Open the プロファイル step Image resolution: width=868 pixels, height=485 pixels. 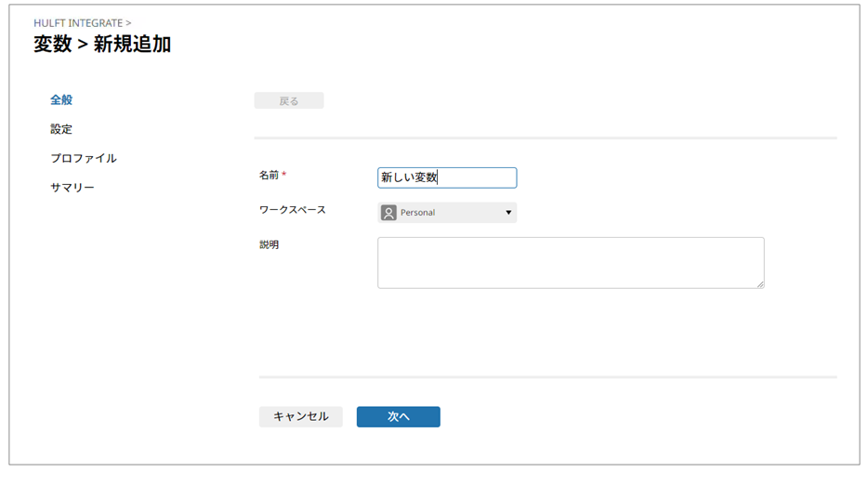point(84,158)
